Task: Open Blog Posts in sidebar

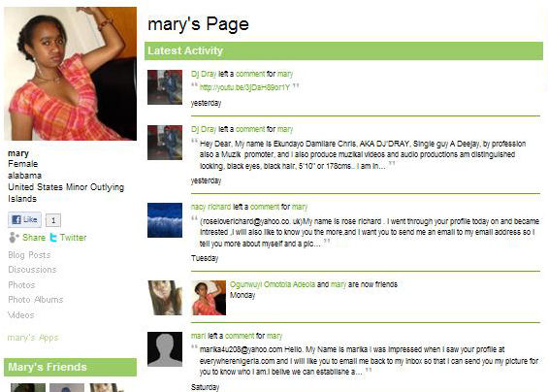Action: coord(29,255)
